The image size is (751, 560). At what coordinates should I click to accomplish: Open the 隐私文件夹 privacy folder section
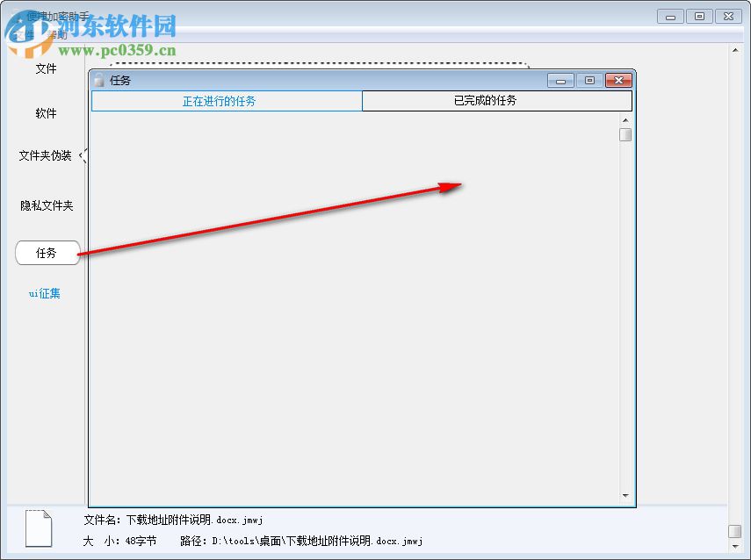tap(45, 205)
